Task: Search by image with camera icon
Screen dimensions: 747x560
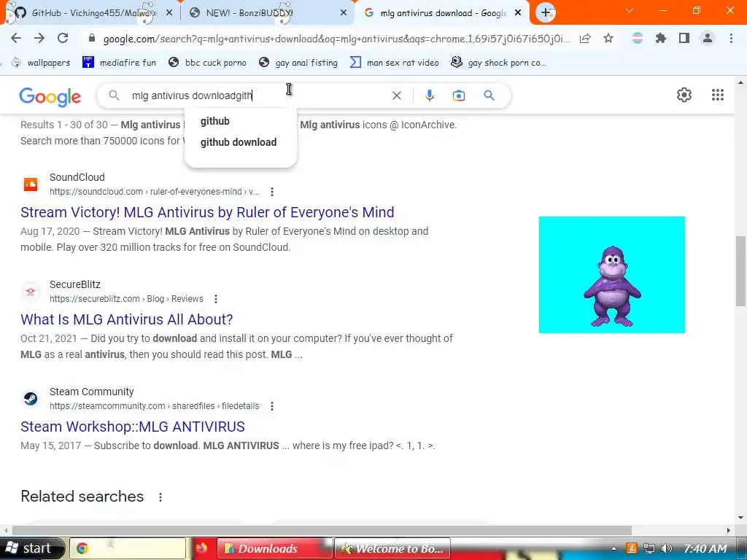Action: (x=459, y=96)
